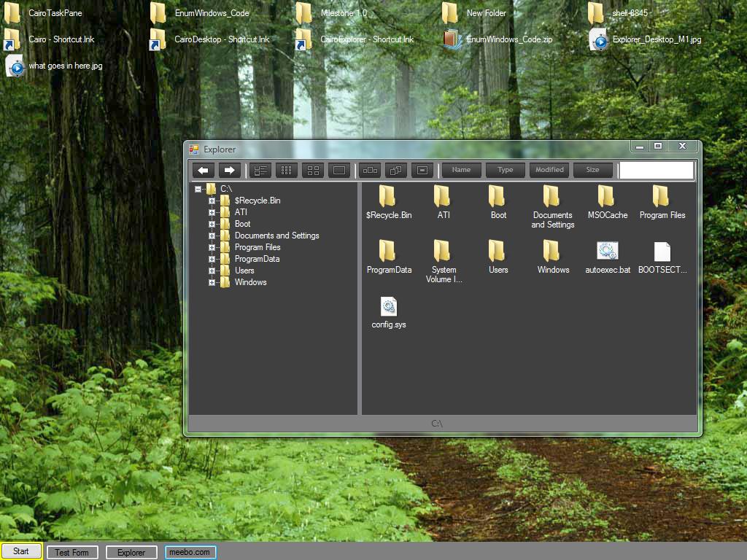Select the large icons view
The image size is (747, 560).
[312, 170]
